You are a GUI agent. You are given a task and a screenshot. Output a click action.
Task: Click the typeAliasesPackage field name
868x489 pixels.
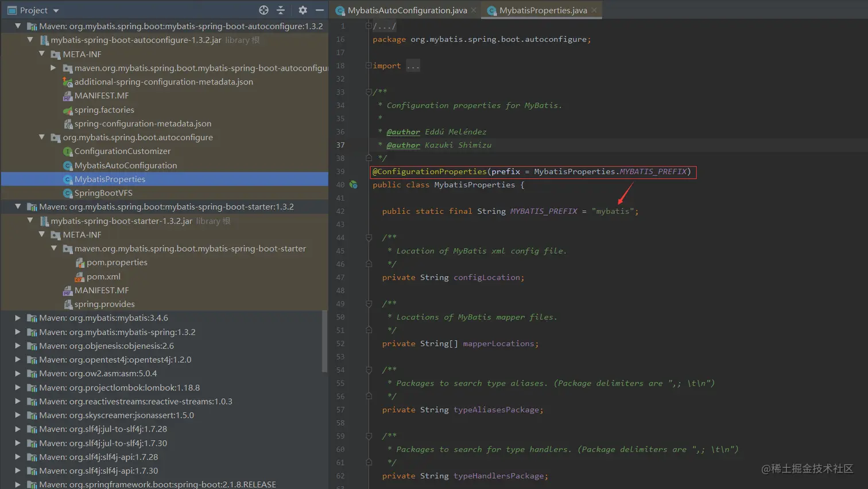[x=496, y=410]
